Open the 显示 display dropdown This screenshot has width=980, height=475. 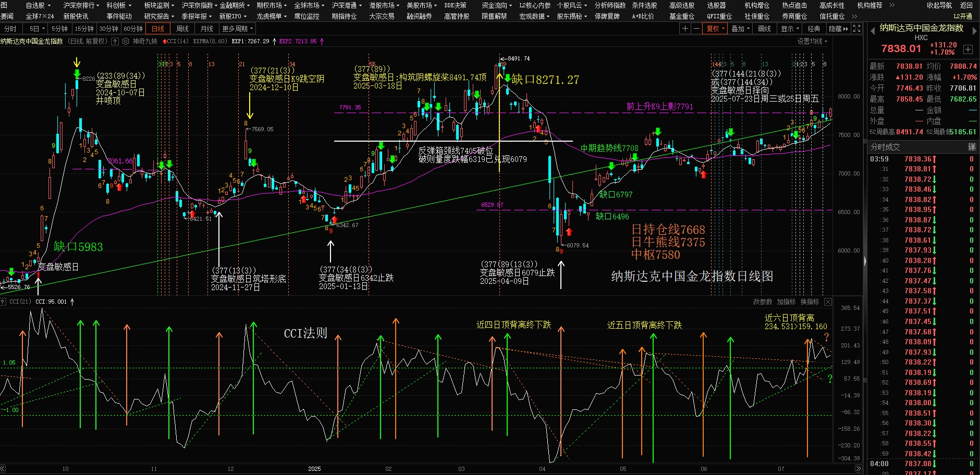(x=790, y=29)
